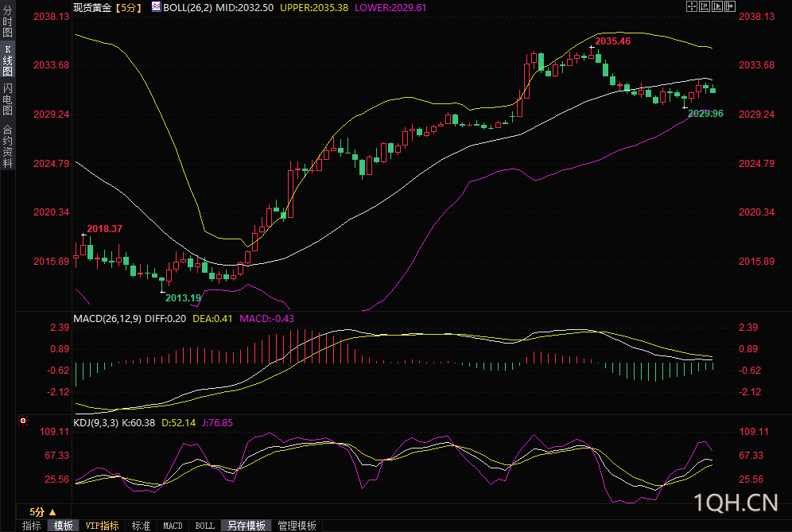Click the export panel arrow icon
The width and height of the screenshot is (792, 532).
730,6
